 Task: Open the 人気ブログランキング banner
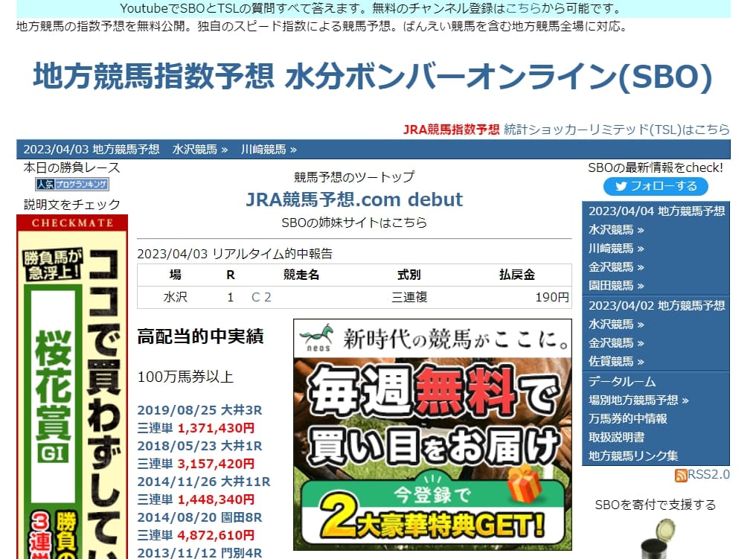pyautogui.click(x=72, y=185)
